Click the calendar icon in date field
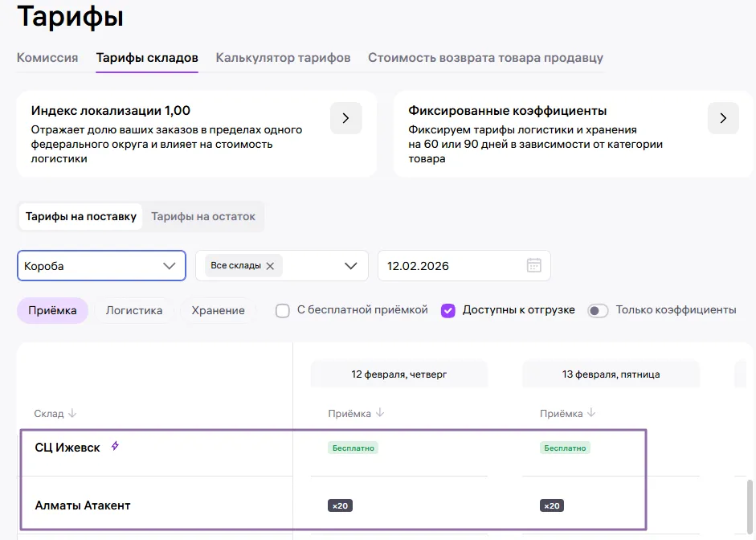The height and width of the screenshot is (540, 756). coord(533,265)
